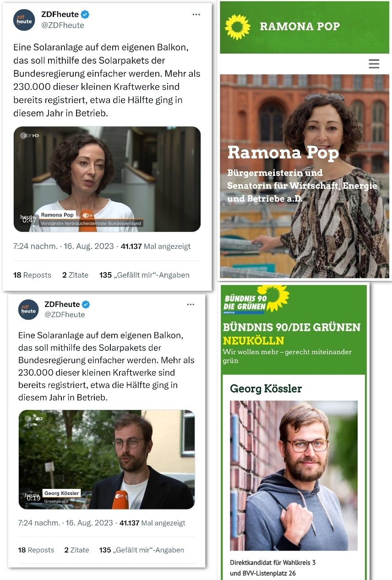
Task: Open three-dot menu on the bottom ZDFheute tweet
Action: [x=191, y=304]
